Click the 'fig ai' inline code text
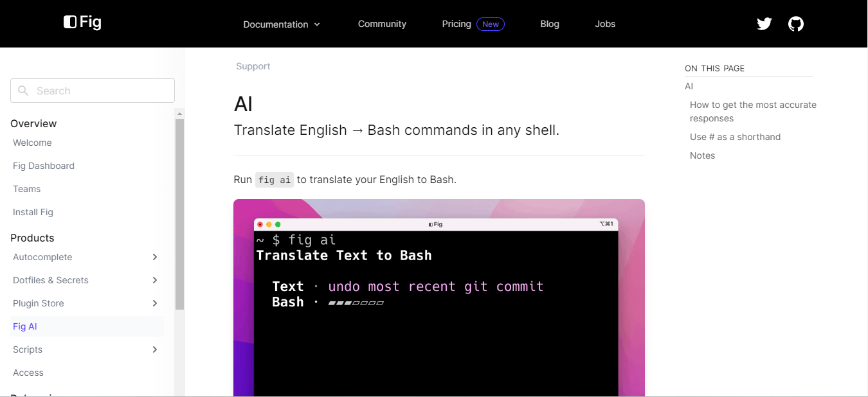868x397 pixels. coord(275,180)
